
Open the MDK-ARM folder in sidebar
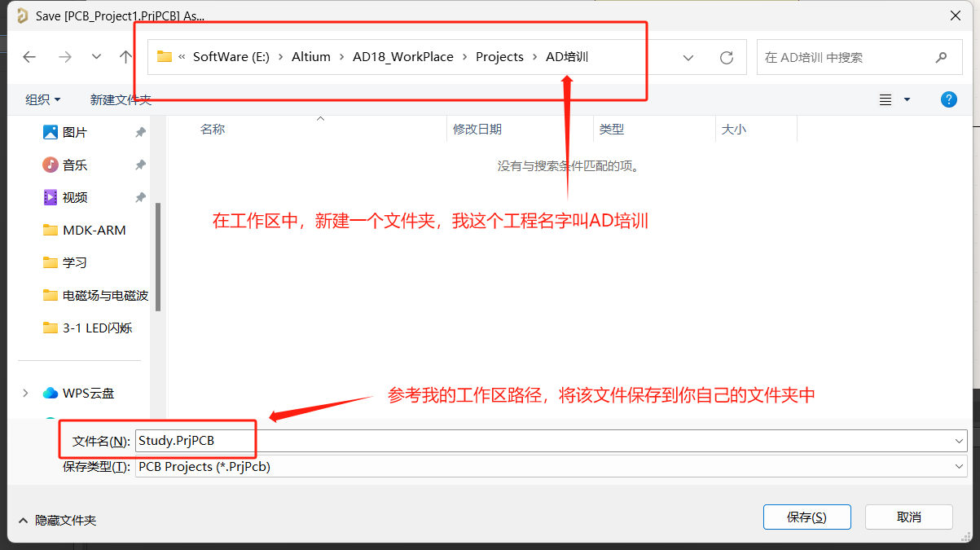[94, 230]
